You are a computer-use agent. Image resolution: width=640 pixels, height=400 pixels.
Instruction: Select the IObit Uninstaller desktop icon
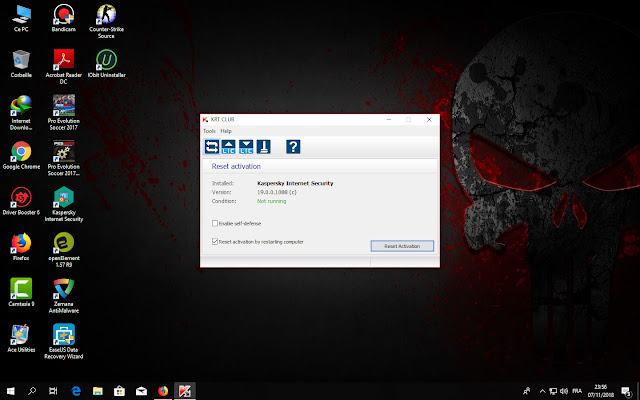106,64
